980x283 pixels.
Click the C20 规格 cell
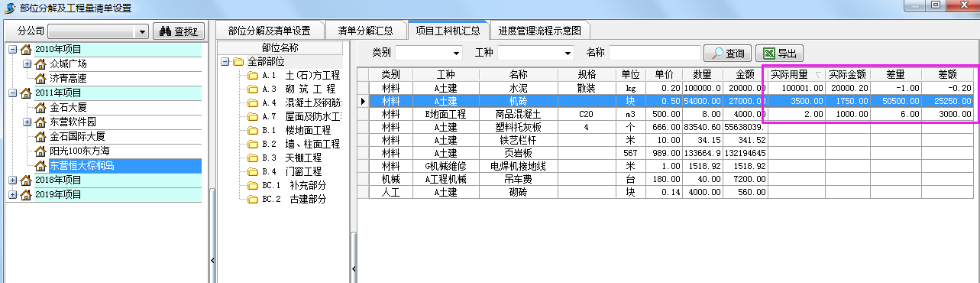587,114
